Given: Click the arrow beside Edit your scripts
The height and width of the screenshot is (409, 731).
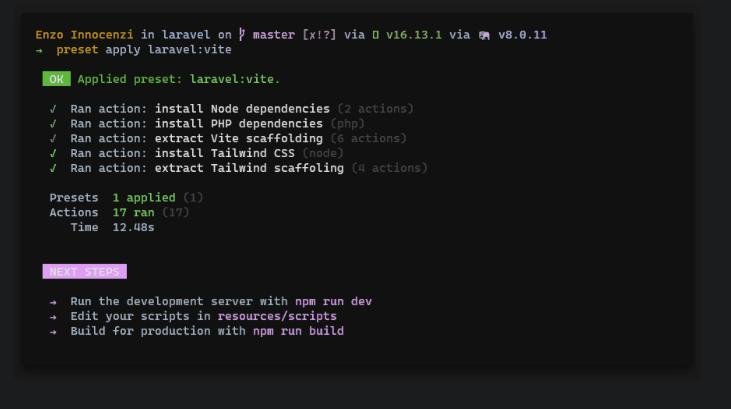Looking at the screenshot, I should [x=53, y=317].
